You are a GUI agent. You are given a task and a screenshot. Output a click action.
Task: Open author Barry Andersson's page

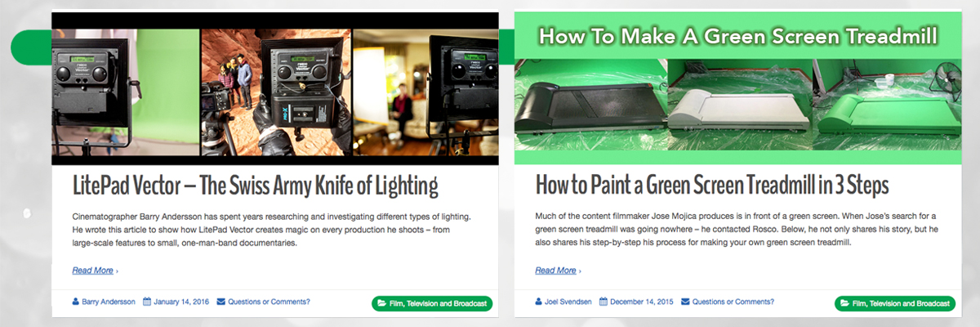coord(107,302)
